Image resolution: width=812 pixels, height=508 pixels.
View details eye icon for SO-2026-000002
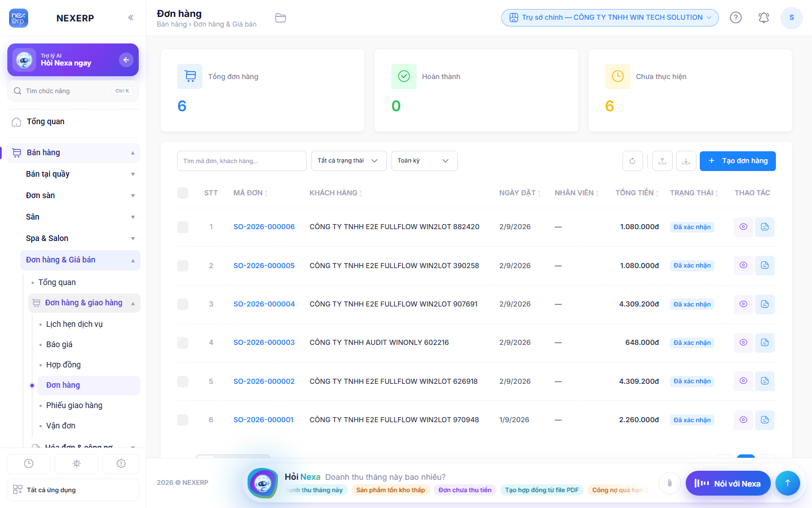(744, 381)
